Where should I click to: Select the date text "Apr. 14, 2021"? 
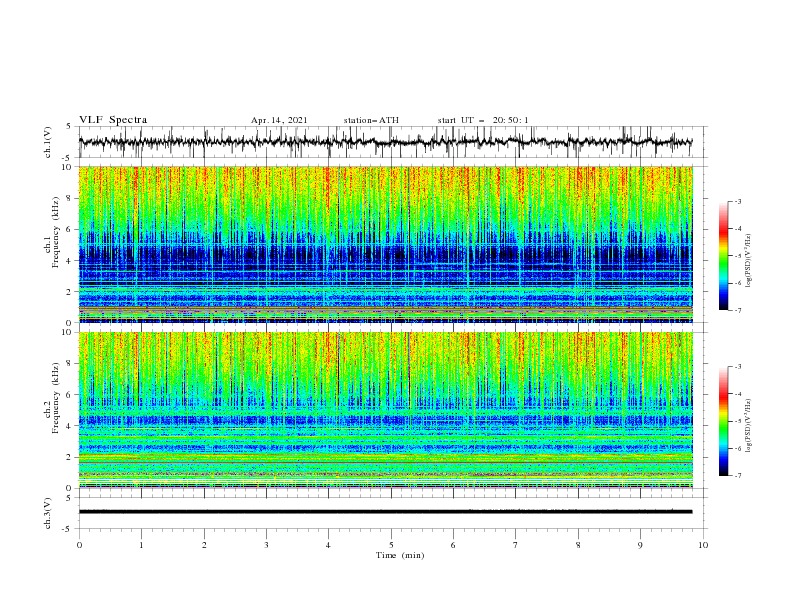[x=279, y=120]
